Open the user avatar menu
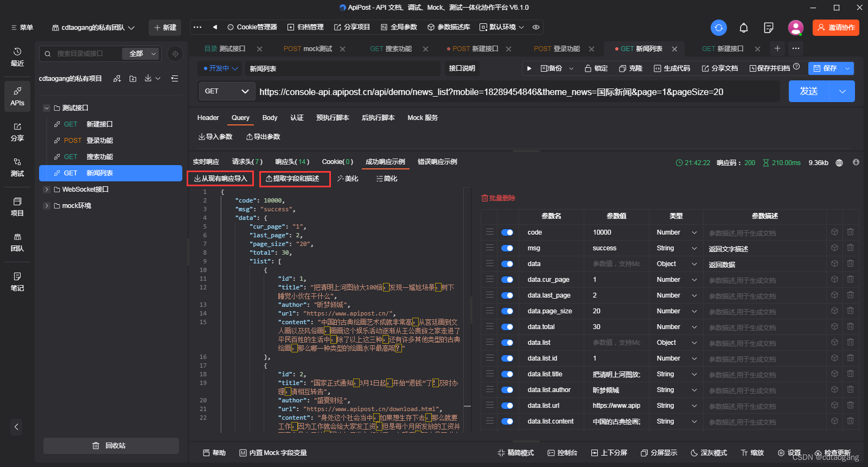 [796, 28]
